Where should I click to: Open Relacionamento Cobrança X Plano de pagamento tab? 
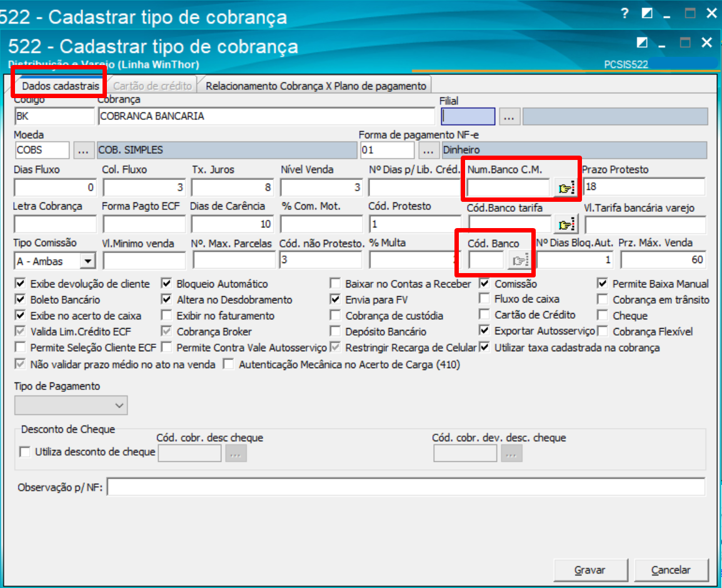coord(316,86)
